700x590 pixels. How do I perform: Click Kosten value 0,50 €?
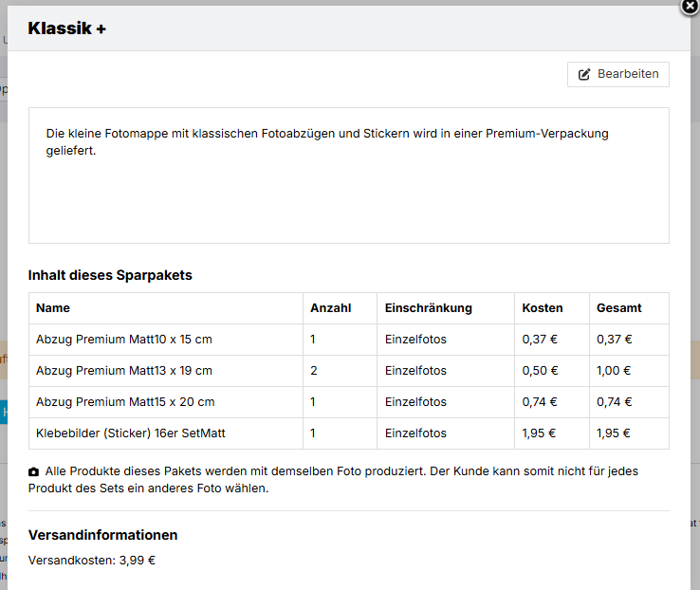541,371
